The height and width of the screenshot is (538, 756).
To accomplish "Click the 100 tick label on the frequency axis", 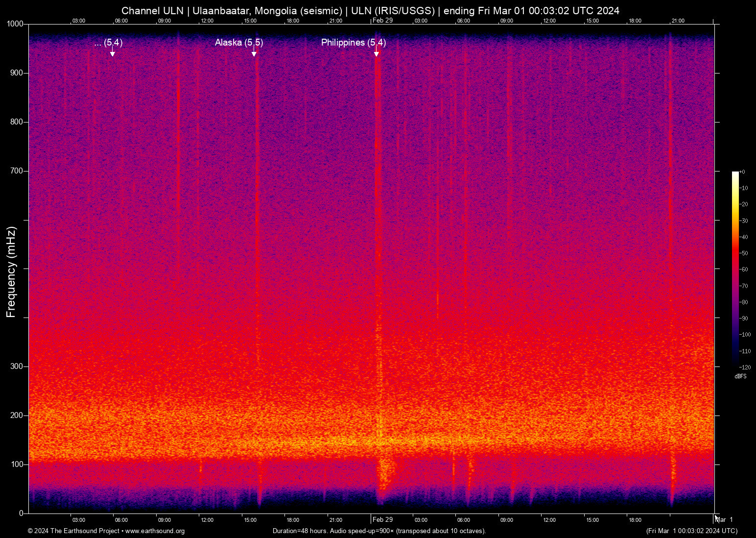I will point(17,464).
